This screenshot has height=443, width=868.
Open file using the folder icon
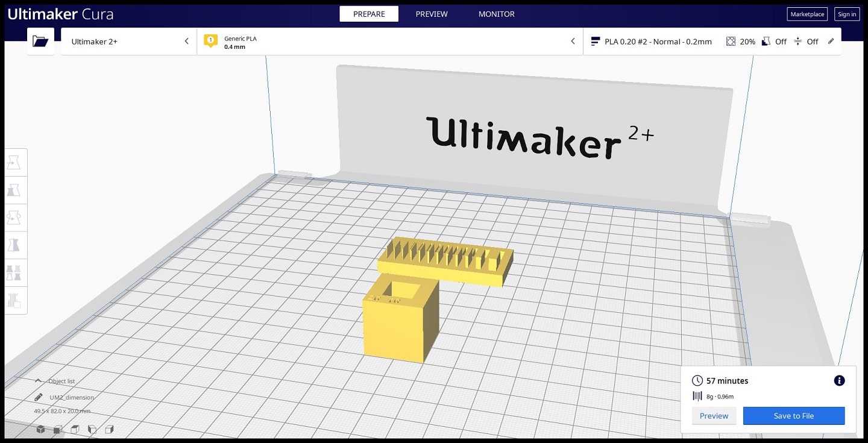(40, 41)
